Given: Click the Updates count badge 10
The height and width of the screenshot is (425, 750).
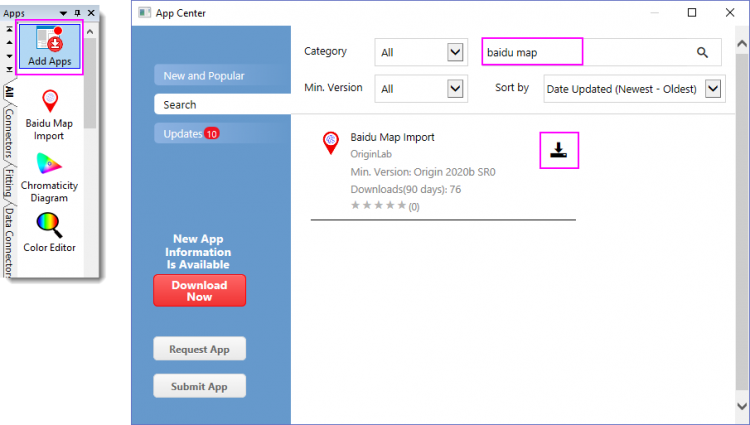Looking at the screenshot, I should click(x=211, y=133).
